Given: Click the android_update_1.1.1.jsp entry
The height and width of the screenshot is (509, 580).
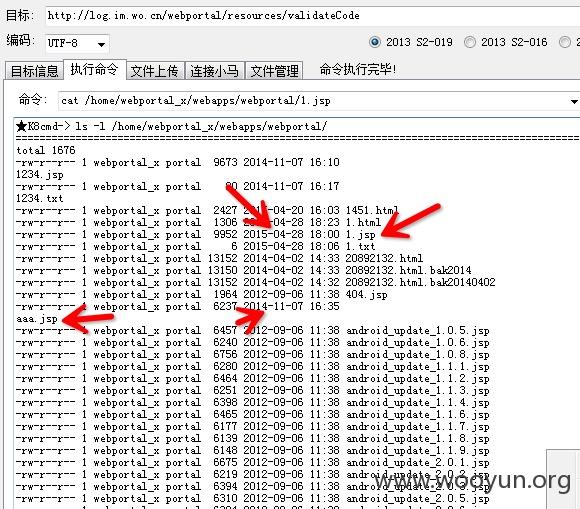Looking at the screenshot, I should coord(418,367).
